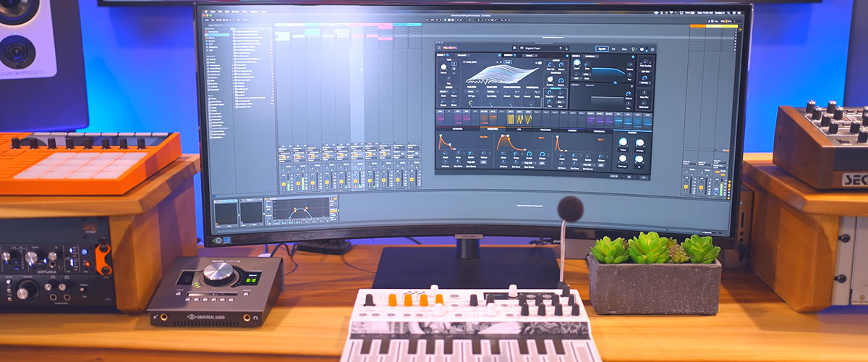Viewport: 868px width, 362px height.
Task: Open the File menu in menu bar
Action: point(220,12)
